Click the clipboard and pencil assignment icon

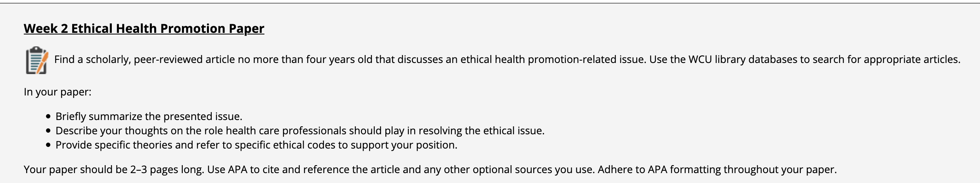[37, 60]
